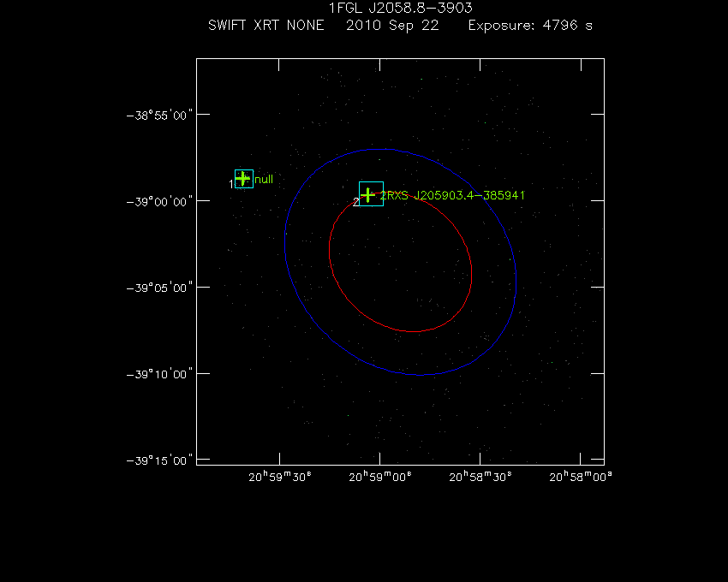This screenshot has height=582, width=728.
Task: Click the right ascension label 20h58m00s
Action: [581, 477]
